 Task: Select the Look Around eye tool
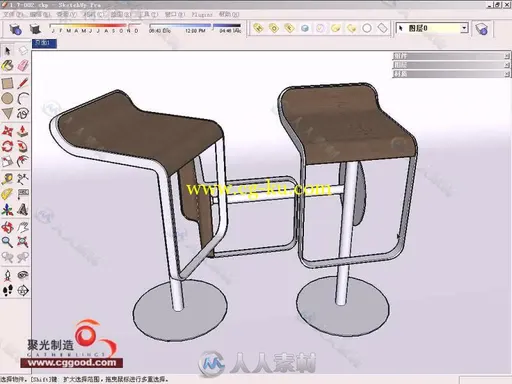pos(23,275)
